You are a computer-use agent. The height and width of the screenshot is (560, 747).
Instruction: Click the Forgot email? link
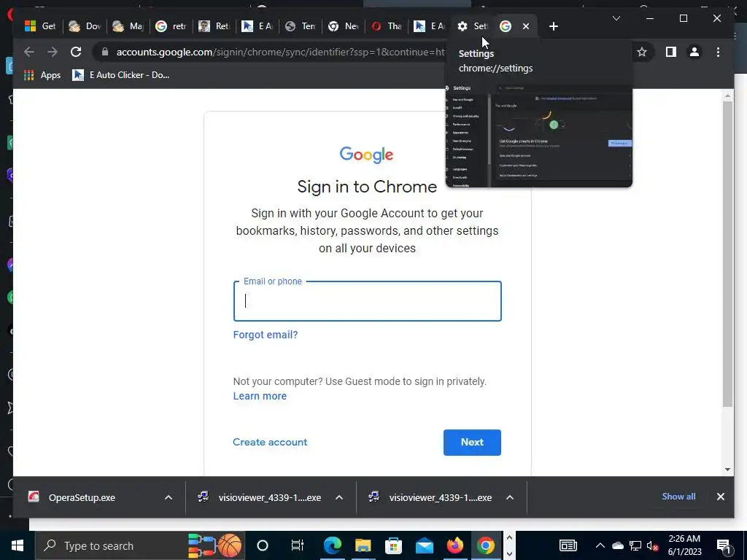[266, 335]
